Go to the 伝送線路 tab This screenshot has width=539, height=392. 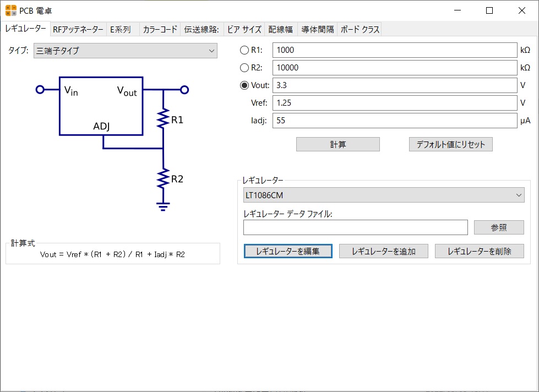(x=202, y=30)
